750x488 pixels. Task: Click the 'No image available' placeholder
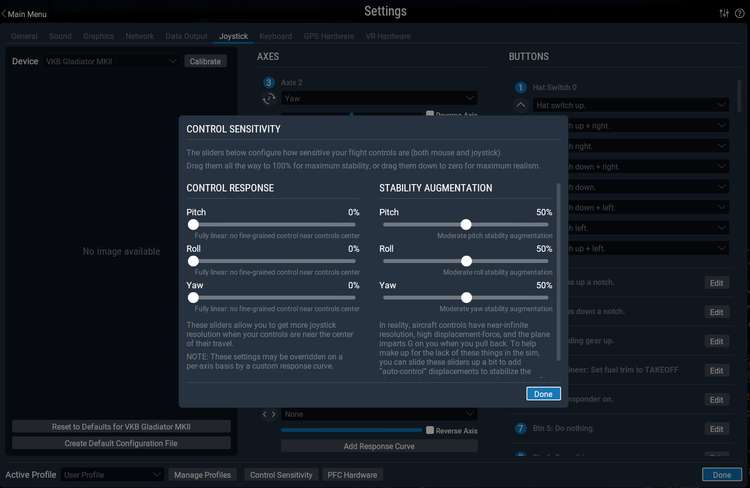point(121,252)
